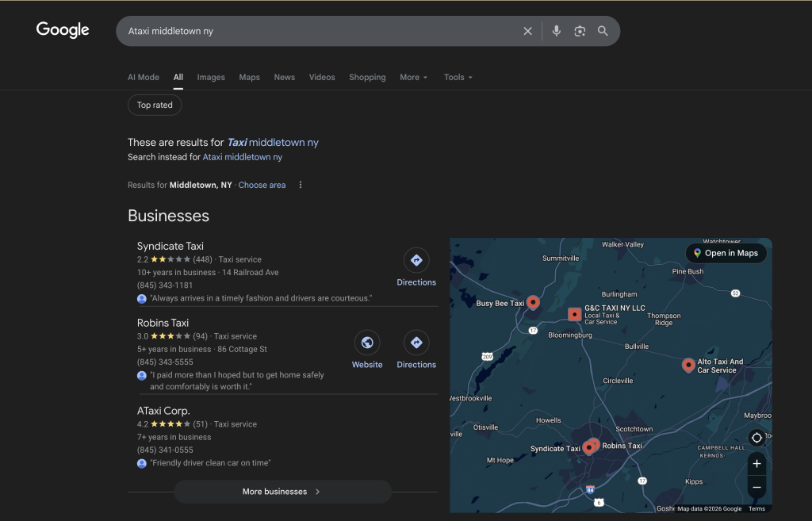Viewport: 812px width, 521px height.
Task: Open Robins Taxi website globe icon
Action: click(x=367, y=343)
